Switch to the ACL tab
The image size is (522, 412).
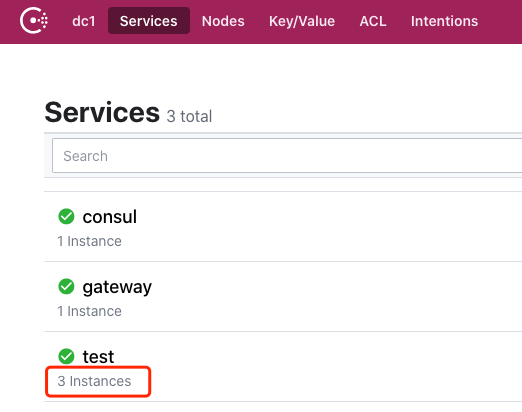373,21
